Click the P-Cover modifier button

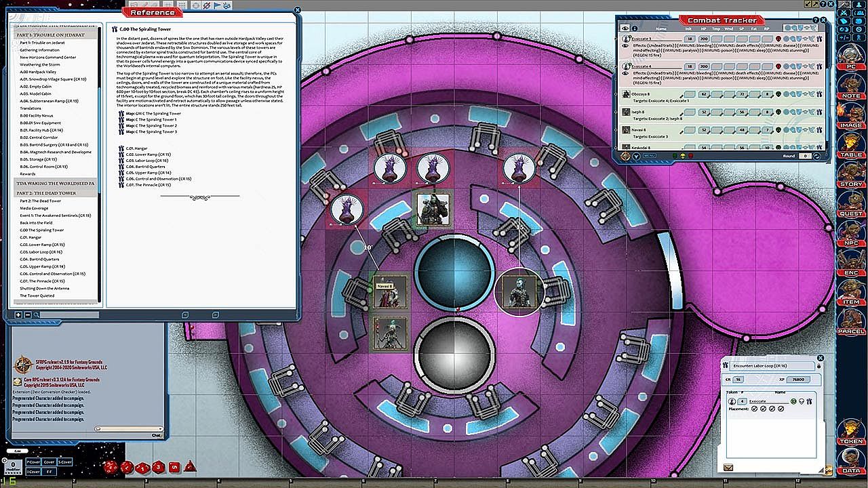click(33, 461)
